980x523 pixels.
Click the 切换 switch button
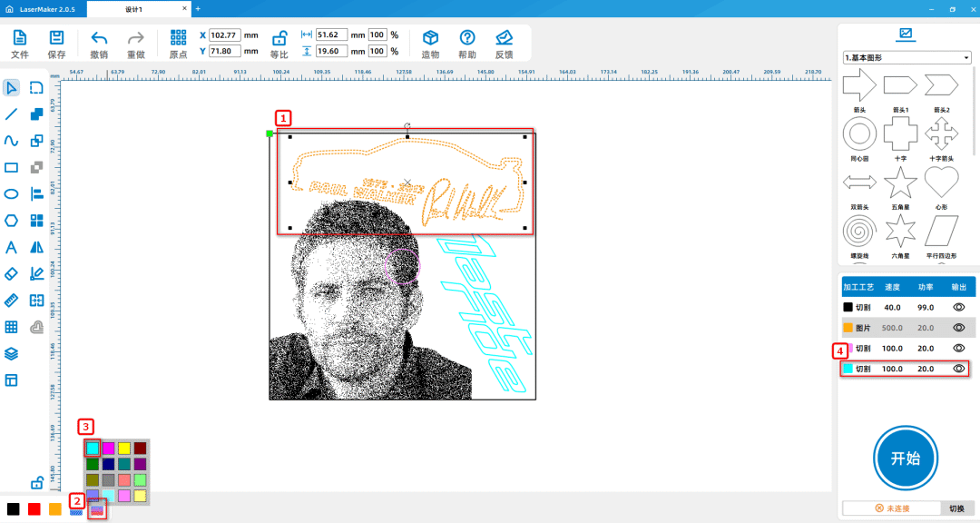(956, 508)
